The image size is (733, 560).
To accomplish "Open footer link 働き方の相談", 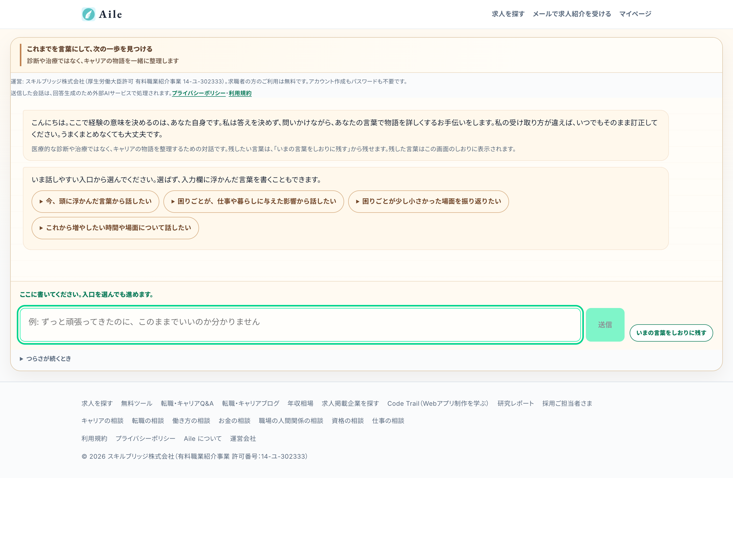I will (x=191, y=421).
